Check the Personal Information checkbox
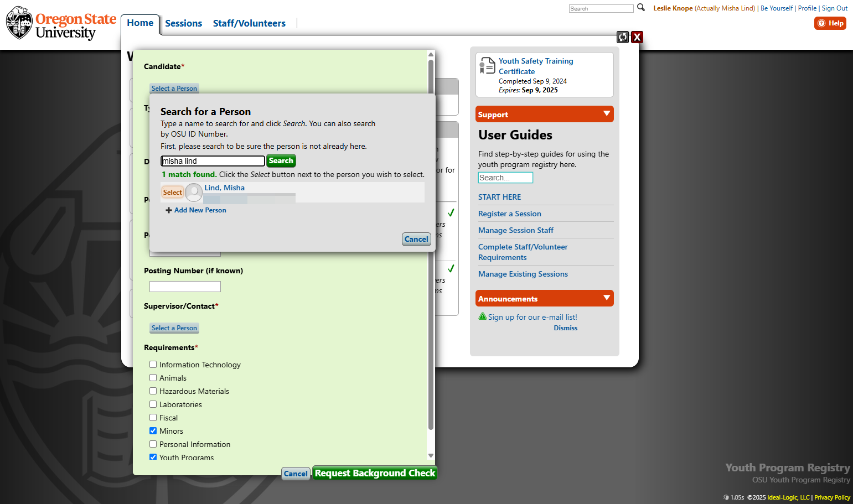Viewport: 853px width, 504px height. (x=153, y=444)
